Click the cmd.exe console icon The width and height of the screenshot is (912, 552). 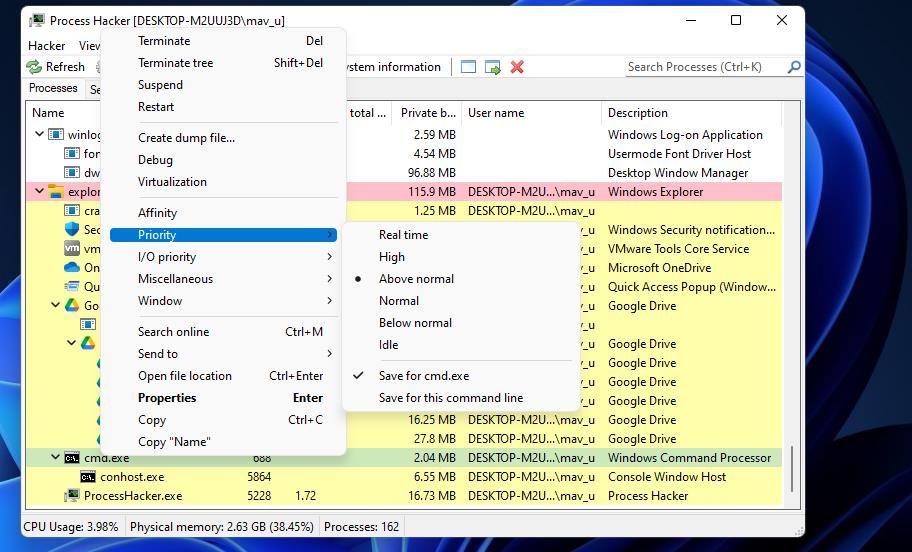tap(72, 458)
